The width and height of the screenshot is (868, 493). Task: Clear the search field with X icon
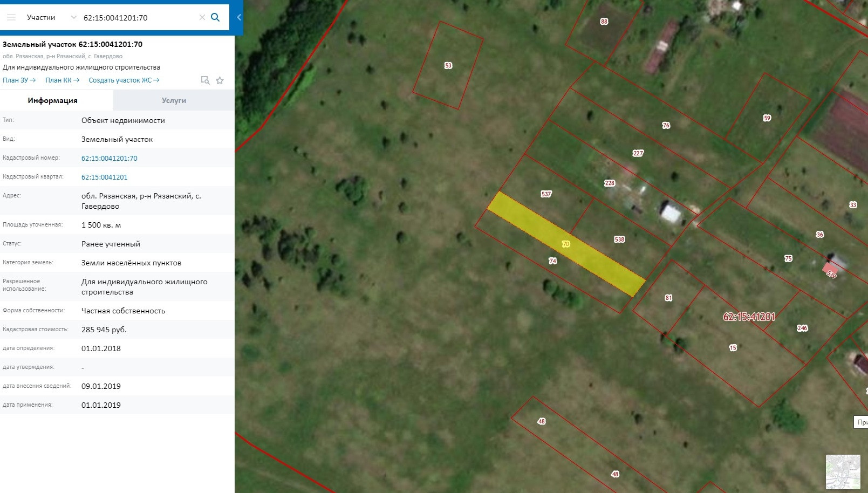202,17
